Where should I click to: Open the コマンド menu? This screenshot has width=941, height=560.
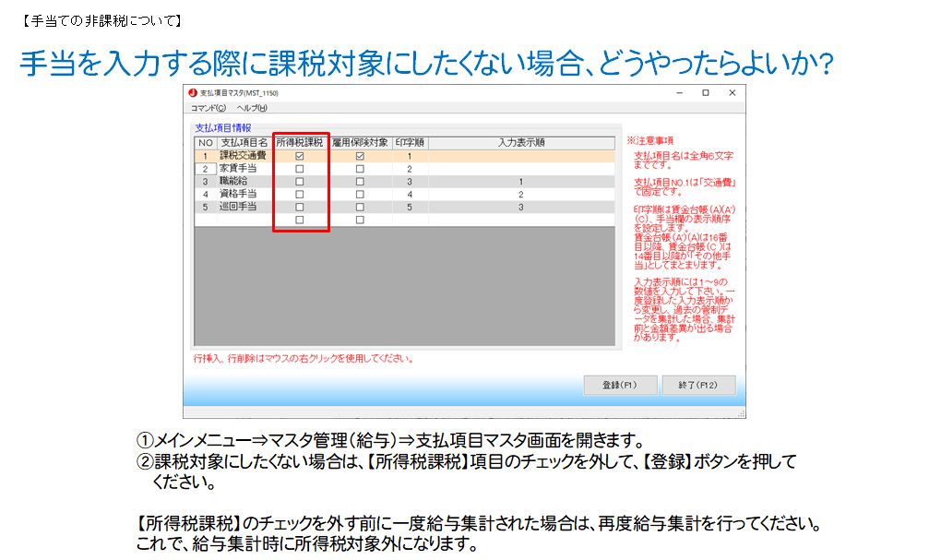(x=208, y=108)
